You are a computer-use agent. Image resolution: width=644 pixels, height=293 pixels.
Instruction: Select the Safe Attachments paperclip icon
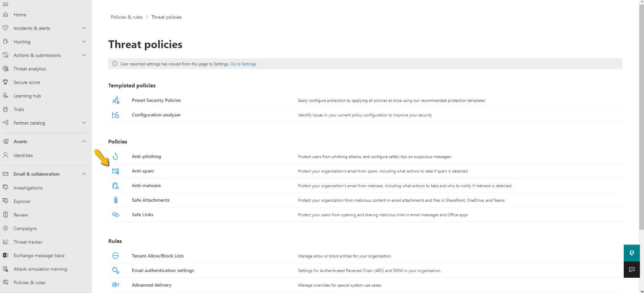coord(116,200)
